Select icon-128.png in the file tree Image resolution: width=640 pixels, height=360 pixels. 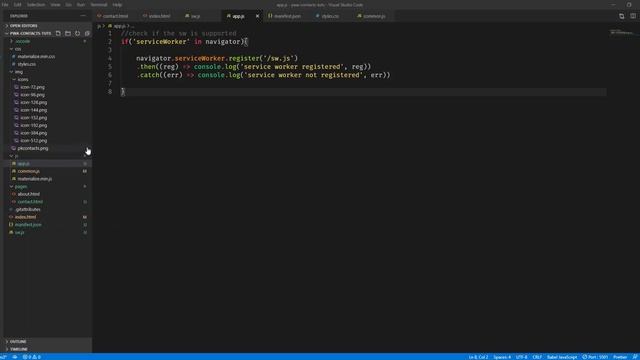tap(33, 102)
